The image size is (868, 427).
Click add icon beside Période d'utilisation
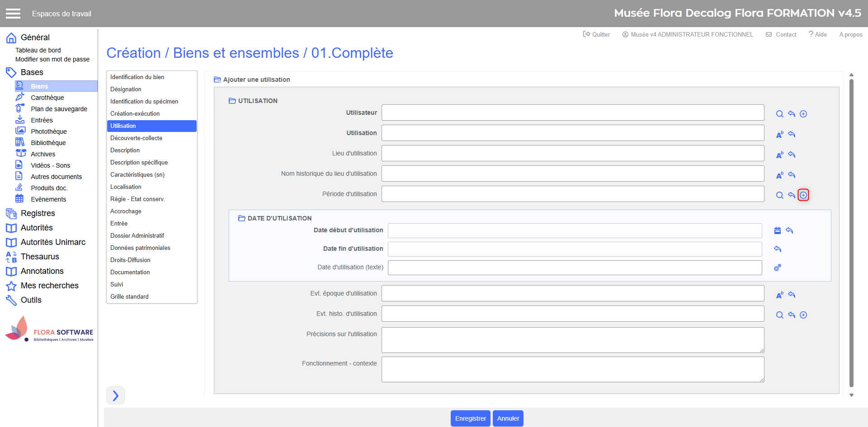click(803, 195)
